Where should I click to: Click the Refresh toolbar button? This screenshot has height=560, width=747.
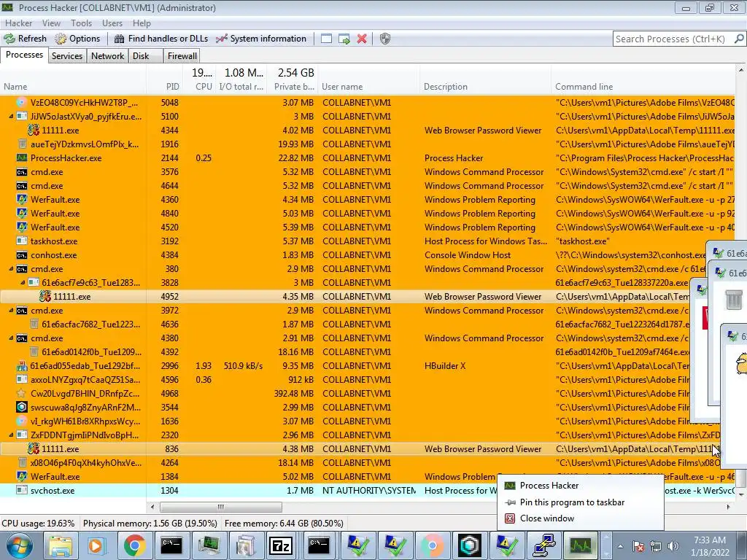(x=26, y=39)
